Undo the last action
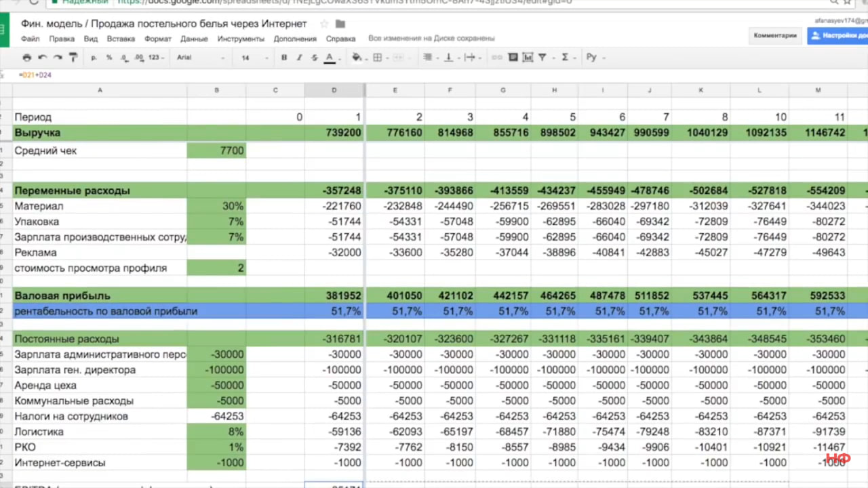This screenshot has width=868, height=488. click(x=43, y=58)
